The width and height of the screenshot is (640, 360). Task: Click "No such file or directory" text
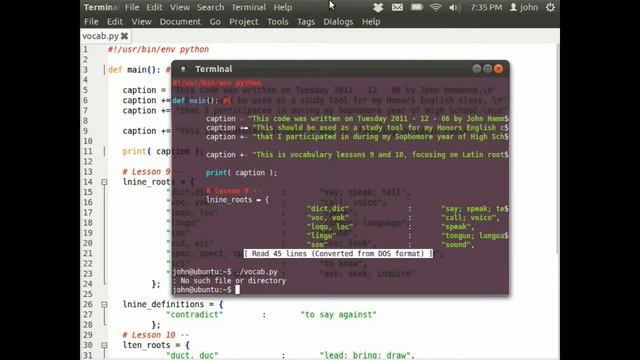click(233, 280)
